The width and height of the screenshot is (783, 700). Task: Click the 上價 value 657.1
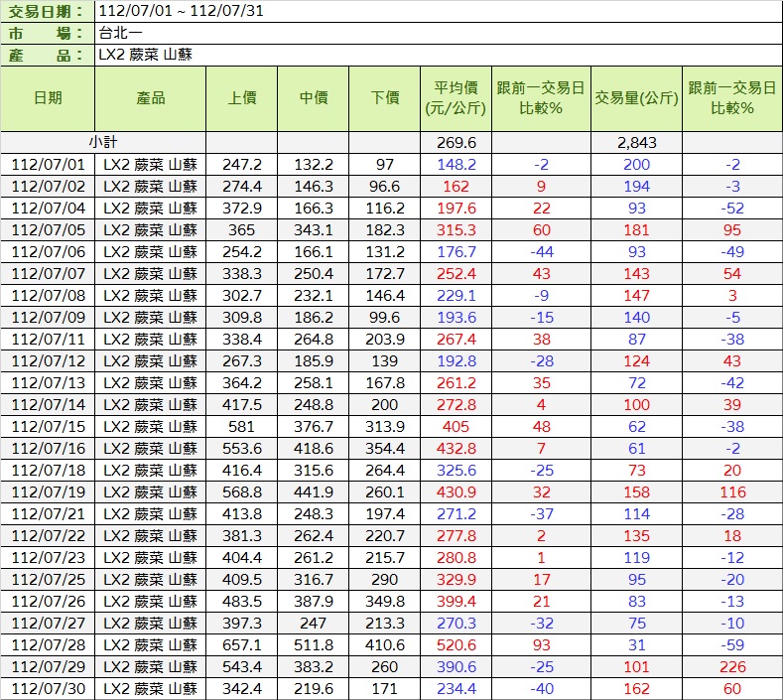242,644
